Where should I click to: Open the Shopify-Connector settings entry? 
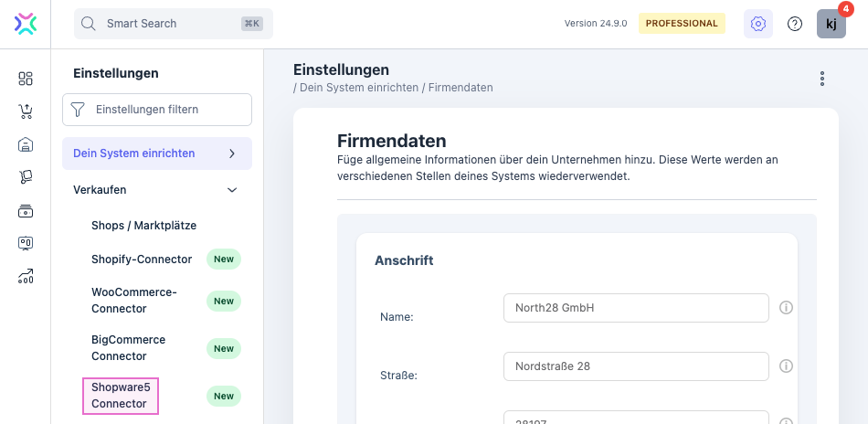[142, 259]
